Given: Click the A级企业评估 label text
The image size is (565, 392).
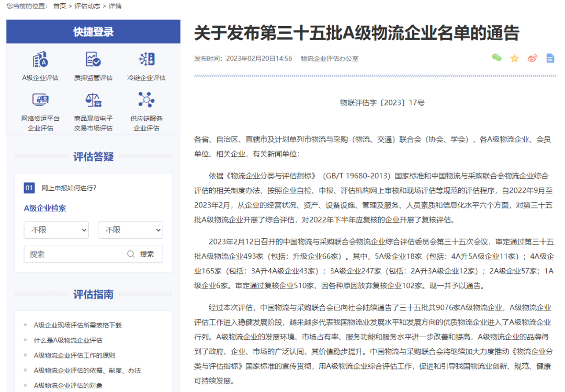Looking at the screenshot, I should point(40,78).
